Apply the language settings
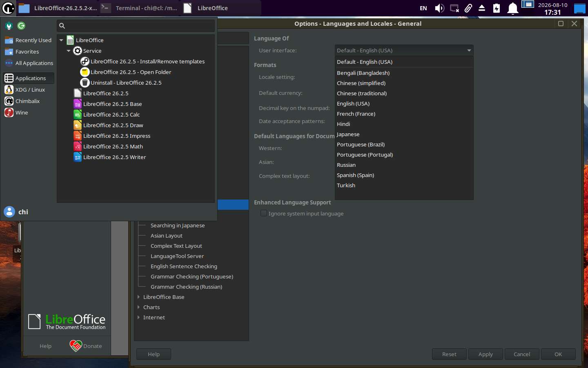The height and width of the screenshot is (368, 588). tap(486, 354)
